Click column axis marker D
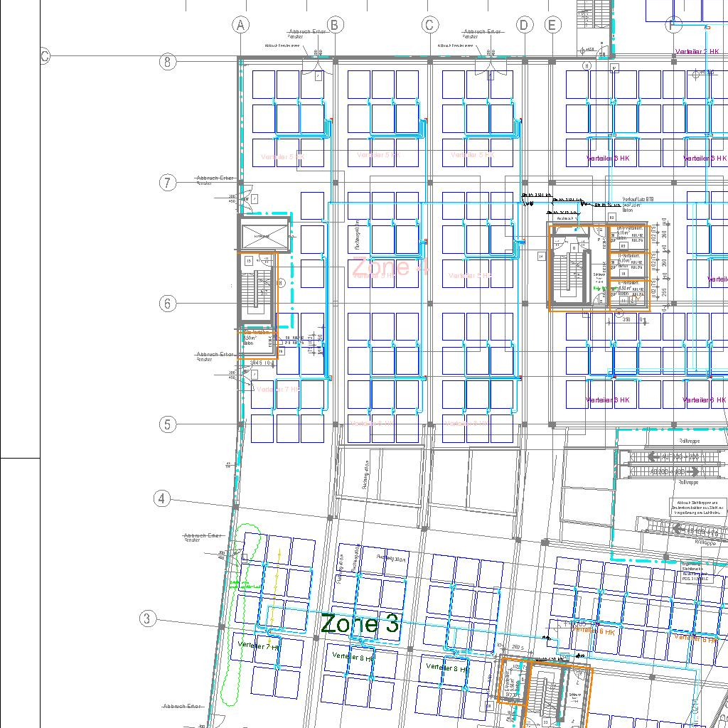This screenshot has height=728, width=728. [x=524, y=26]
